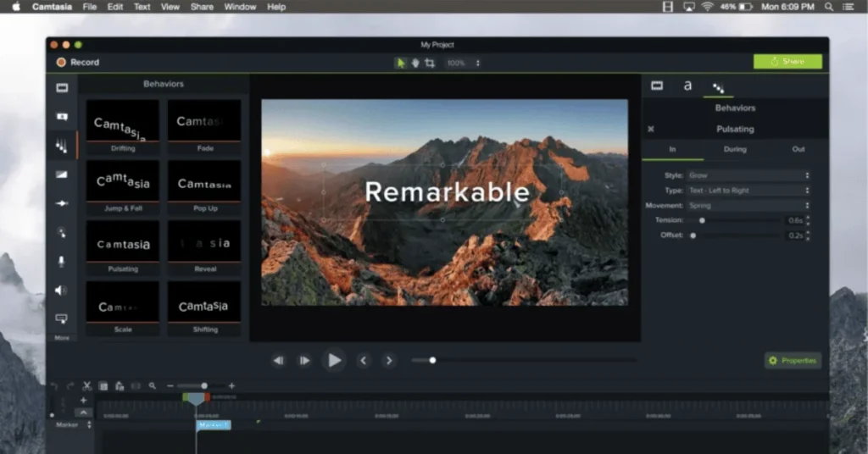Click More at bottom of sidebar
Screen dimensions: 868x454
tap(62, 337)
